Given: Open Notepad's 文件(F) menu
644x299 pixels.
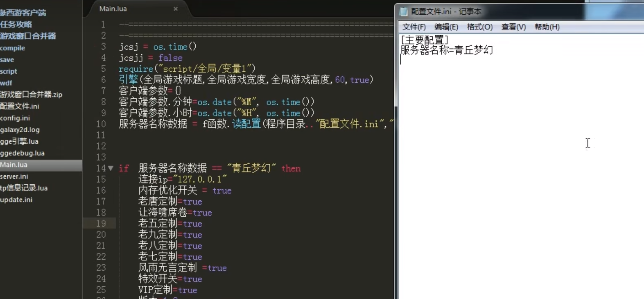Looking at the screenshot, I should (414, 27).
